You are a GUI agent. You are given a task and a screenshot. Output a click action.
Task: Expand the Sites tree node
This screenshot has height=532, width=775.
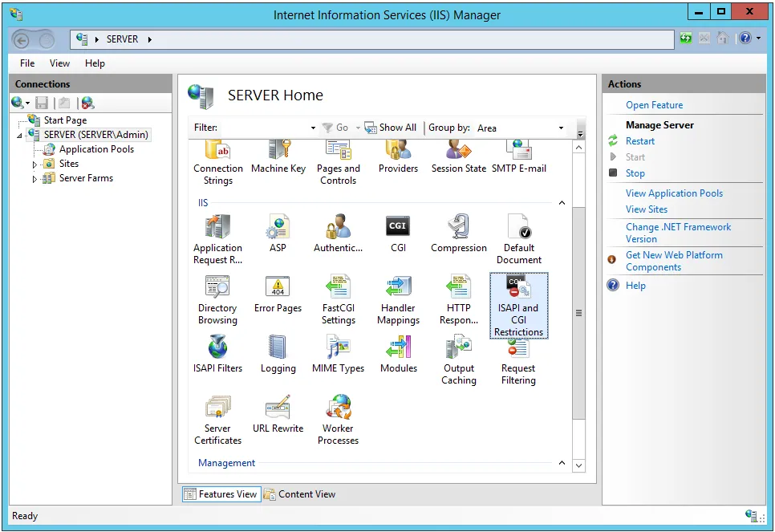click(x=34, y=164)
